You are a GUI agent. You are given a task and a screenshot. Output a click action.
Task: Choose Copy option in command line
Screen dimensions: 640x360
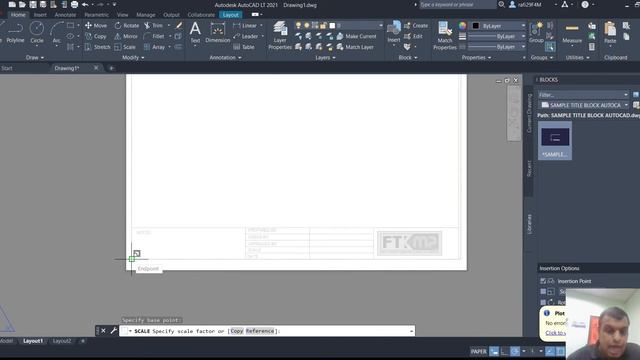tap(237, 331)
